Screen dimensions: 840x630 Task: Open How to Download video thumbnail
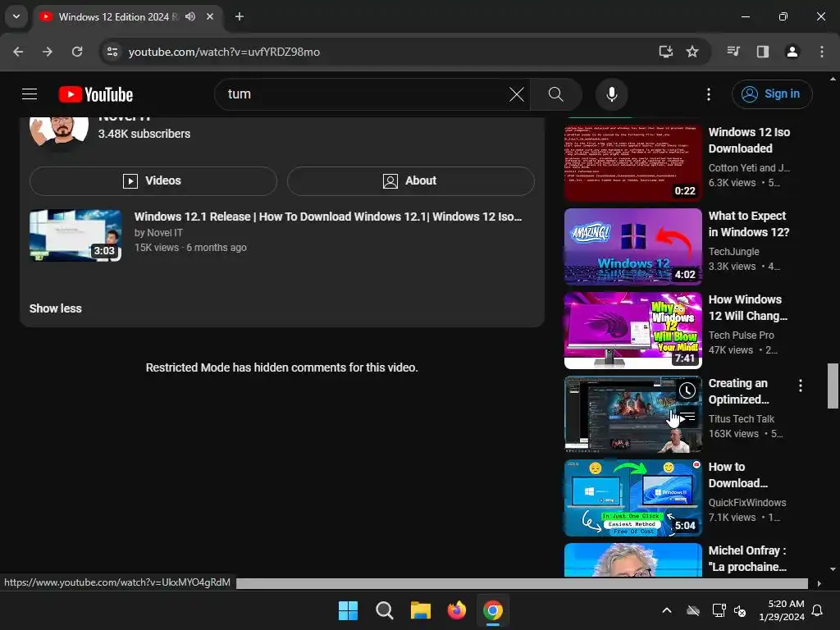(x=632, y=498)
